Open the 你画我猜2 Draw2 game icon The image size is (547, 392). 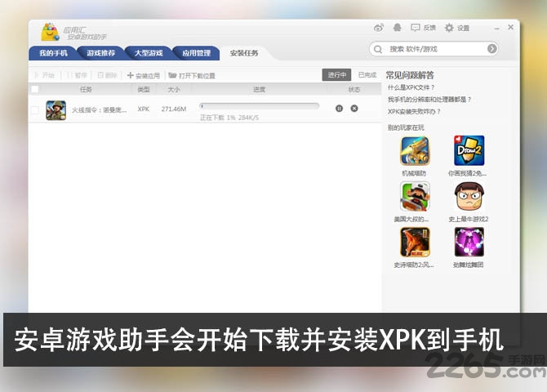tap(469, 151)
